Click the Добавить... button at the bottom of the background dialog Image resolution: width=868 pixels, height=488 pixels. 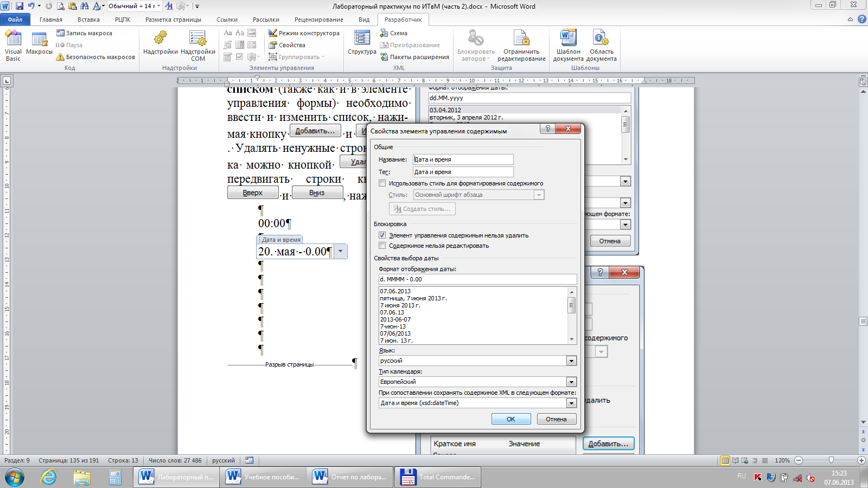(x=608, y=444)
